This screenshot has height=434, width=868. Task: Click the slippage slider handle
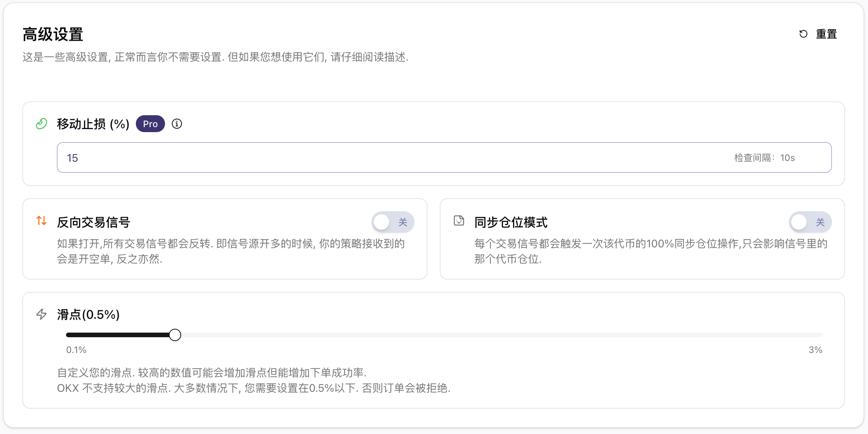pyautogui.click(x=175, y=335)
